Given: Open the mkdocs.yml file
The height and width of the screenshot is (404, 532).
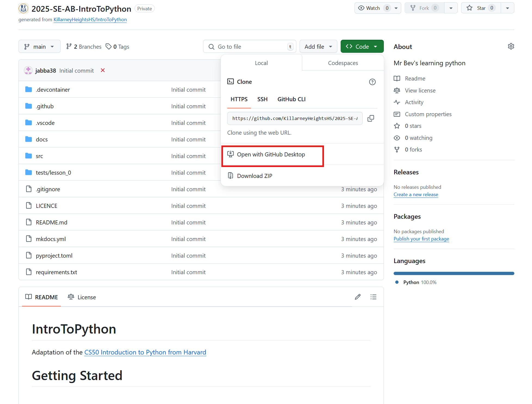Looking at the screenshot, I should point(51,239).
